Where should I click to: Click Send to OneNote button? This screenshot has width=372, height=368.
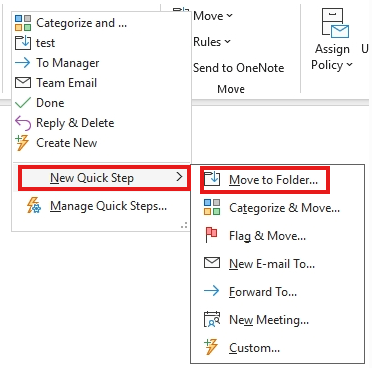tap(239, 68)
